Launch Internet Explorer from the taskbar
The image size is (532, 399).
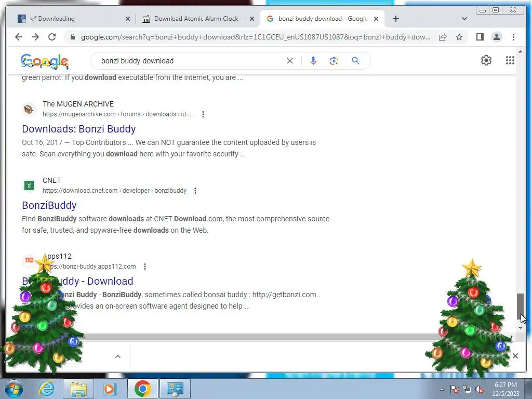tap(46, 389)
